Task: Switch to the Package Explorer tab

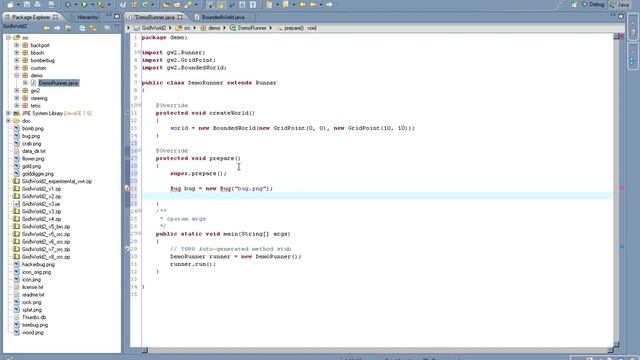Action: point(32,17)
